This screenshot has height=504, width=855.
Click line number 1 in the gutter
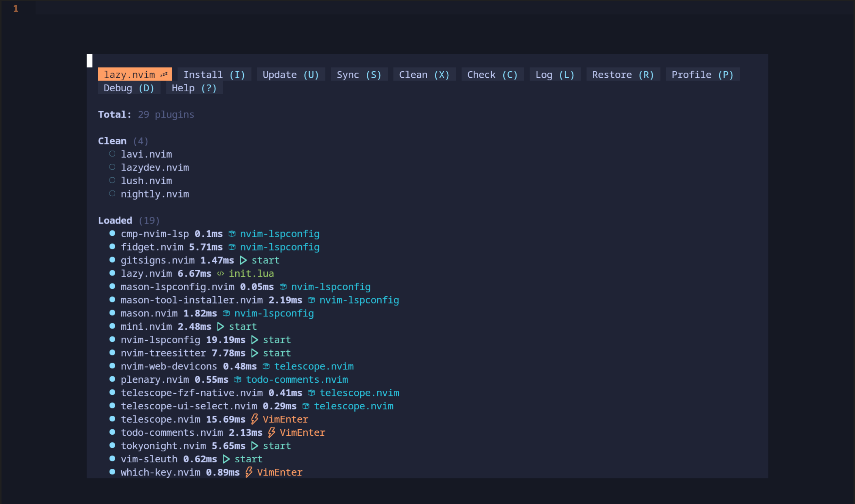(x=16, y=8)
